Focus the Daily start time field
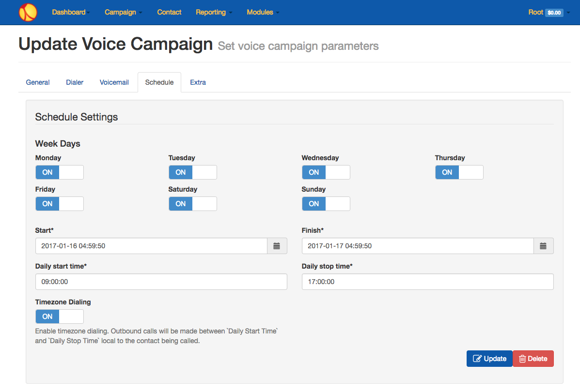Image resolution: width=580 pixels, height=392 pixels. click(x=161, y=282)
